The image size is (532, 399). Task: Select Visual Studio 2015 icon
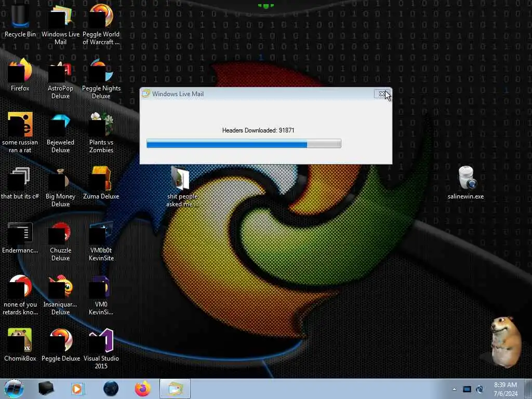101,349
